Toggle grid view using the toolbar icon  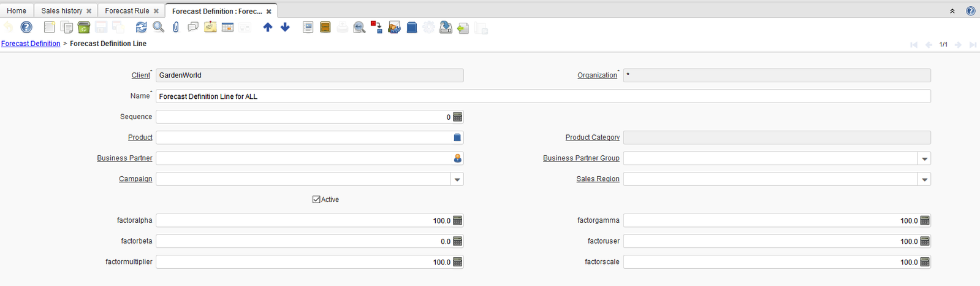coord(227,27)
